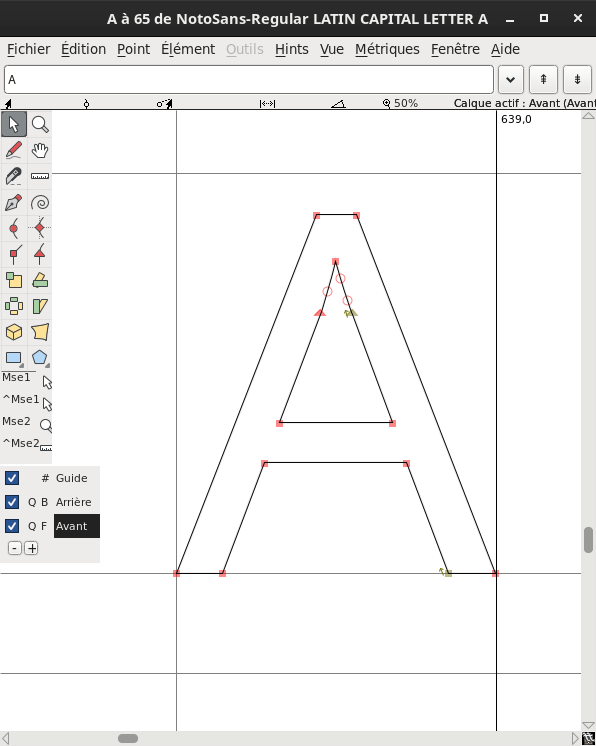Screen dimensions: 596x746
Task: Click the horizontal scrollbar thumb
Action: [x=128, y=738]
